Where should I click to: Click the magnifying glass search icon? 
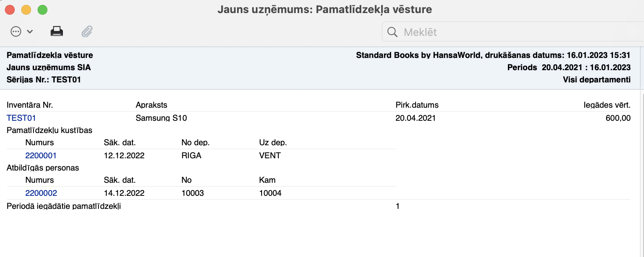(392, 32)
